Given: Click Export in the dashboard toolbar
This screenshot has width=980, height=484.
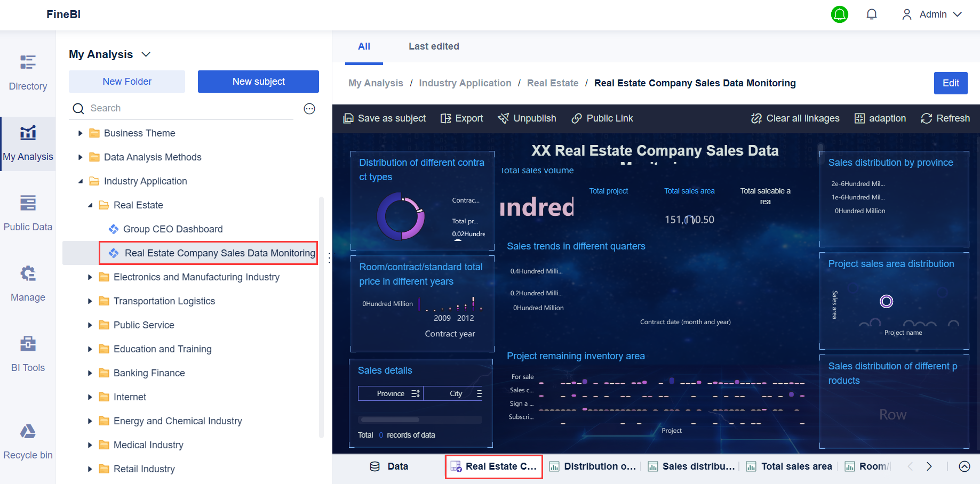Looking at the screenshot, I should click(461, 118).
